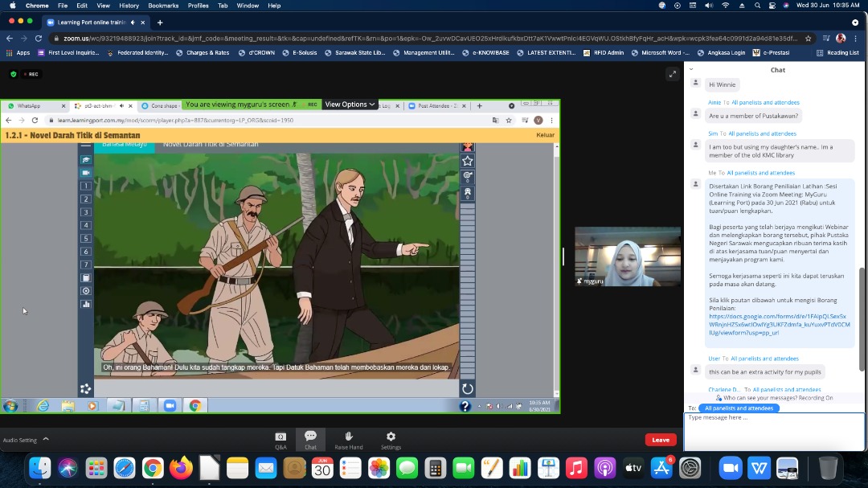This screenshot has height=488, width=868.
Task: Open the recipient selector 'All panelists and attendees'
Action: pos(739,408)
